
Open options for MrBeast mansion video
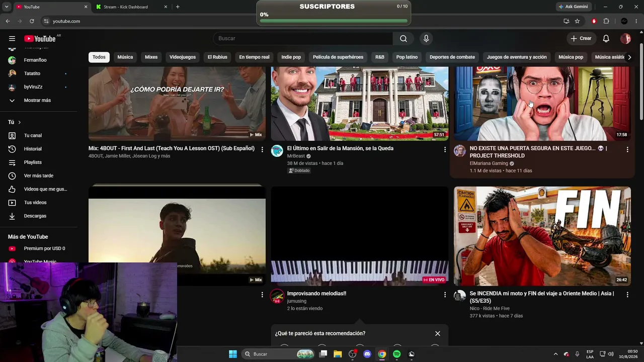point(445,149)
